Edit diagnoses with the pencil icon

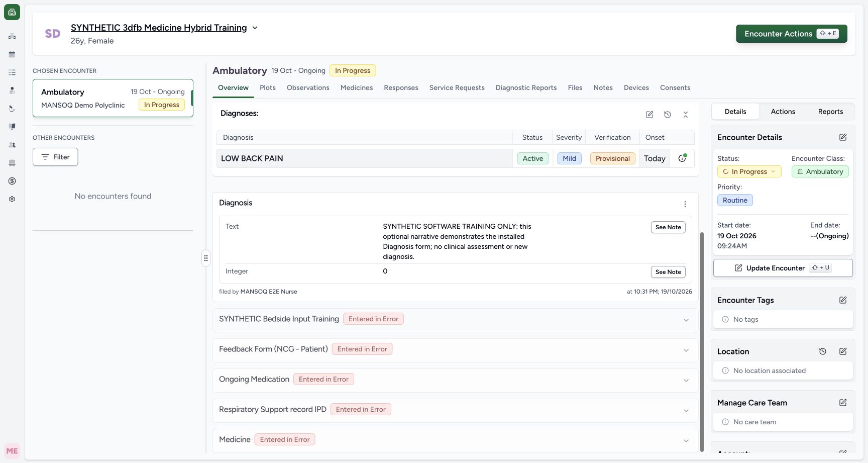coord(649,115)
